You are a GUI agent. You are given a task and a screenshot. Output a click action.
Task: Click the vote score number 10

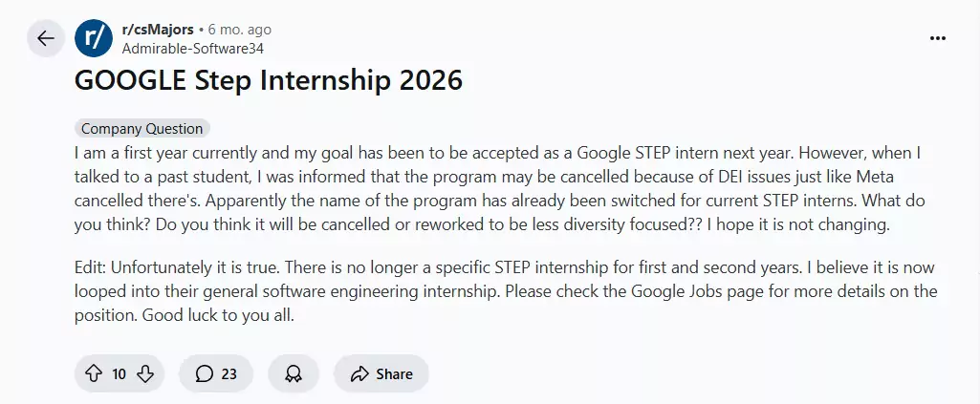[x=119, y=373]
